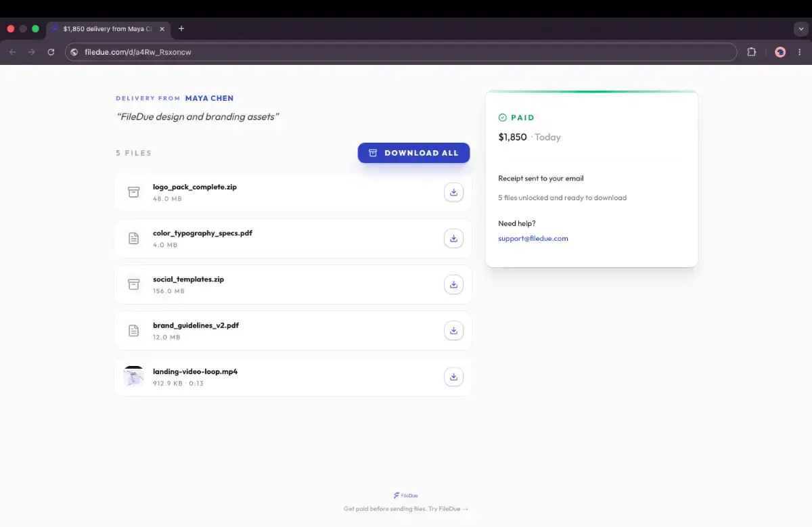Viewport: 812px width, 527px height.
Task: Click the Maya Chen sender name
Action: click(x=209, y=98)
